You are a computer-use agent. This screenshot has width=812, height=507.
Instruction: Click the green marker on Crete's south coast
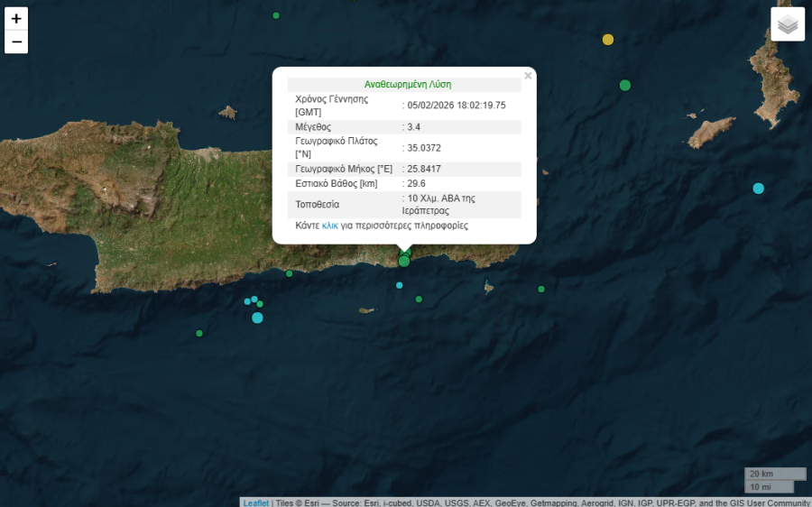pyautogui.click(x=290, y=273)
